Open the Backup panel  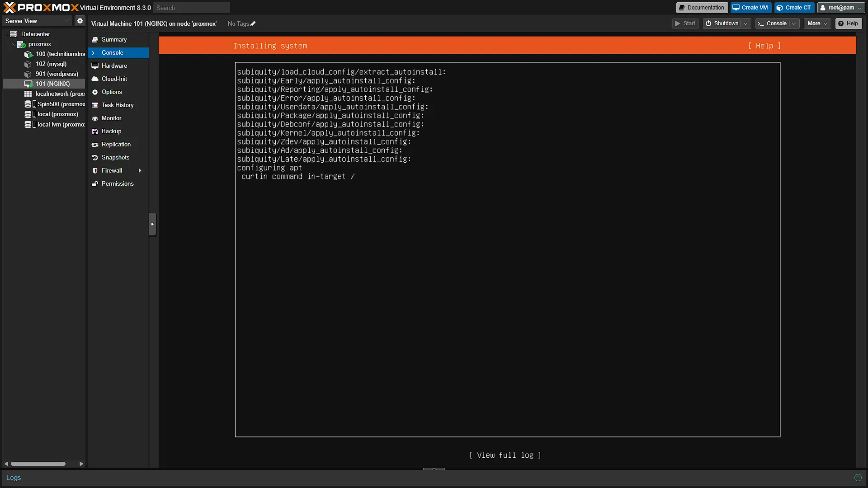click(x=111, y=131)
